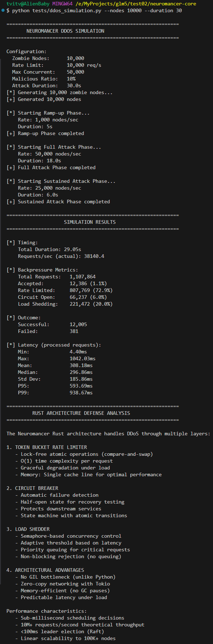The height and width of the screenshot is (644, 213).
Task: Click 'Starting Full Attack Phase...' line
Action: 54,147
